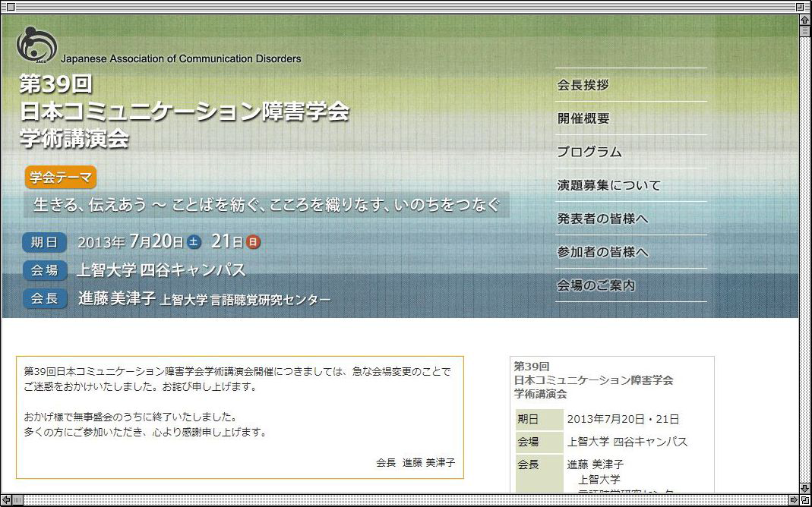812x507 pixels.
Task: Click 上智大学 四谷キャンパス in sidebar table
Action: coord(627,442)
